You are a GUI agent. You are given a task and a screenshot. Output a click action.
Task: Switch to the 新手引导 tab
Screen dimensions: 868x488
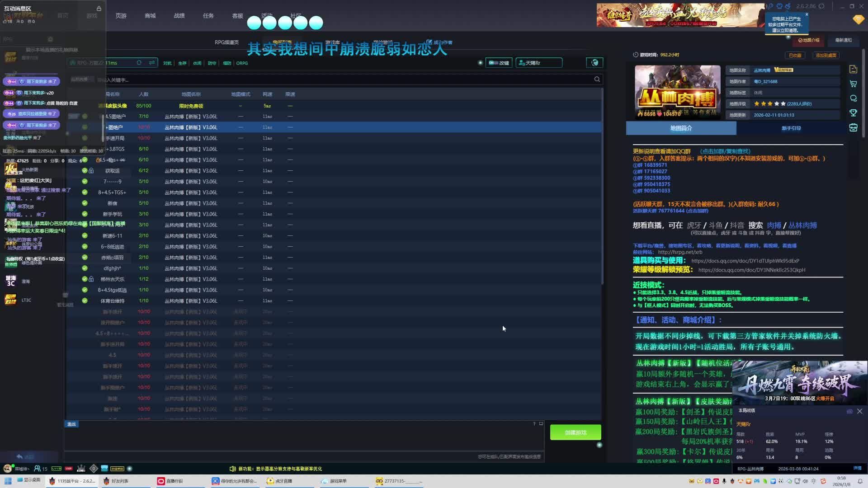(x=791, y=128)
